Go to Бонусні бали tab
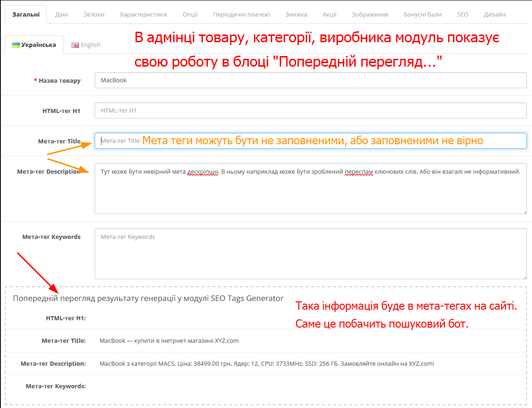This screenshot has height=408, width=532. pyautogui.click(x=422, y=15)
